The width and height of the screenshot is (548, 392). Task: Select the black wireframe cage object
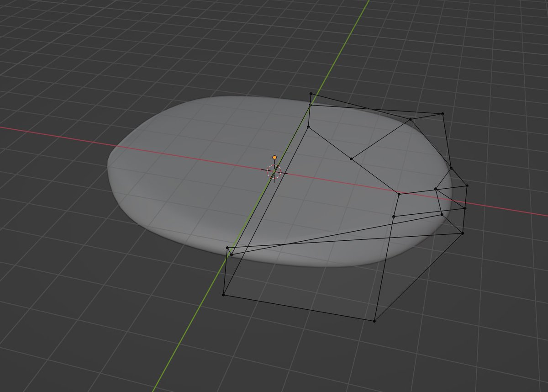tap(345, 208)
